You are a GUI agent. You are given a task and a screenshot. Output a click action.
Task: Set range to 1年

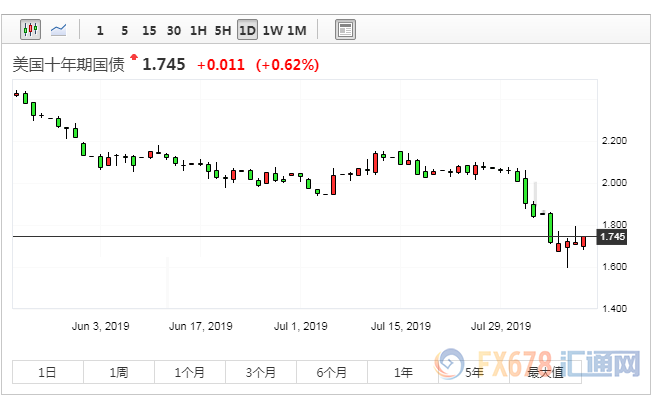coord(403,372)
